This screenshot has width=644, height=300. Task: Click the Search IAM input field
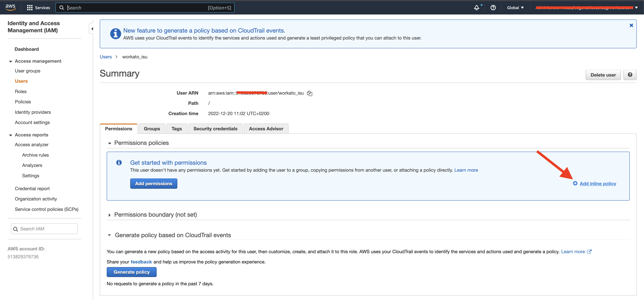point(44,229)
